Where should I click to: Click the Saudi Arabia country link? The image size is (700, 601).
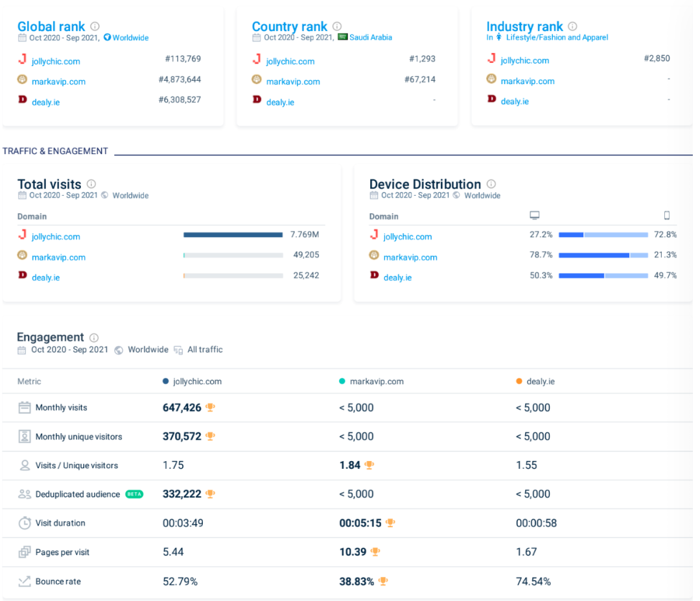coord(371,38)
